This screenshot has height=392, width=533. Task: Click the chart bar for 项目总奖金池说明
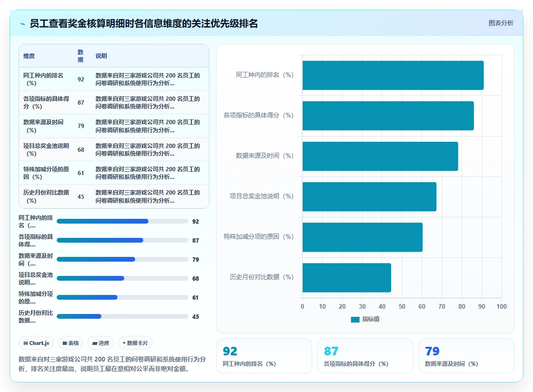[369, 196]
